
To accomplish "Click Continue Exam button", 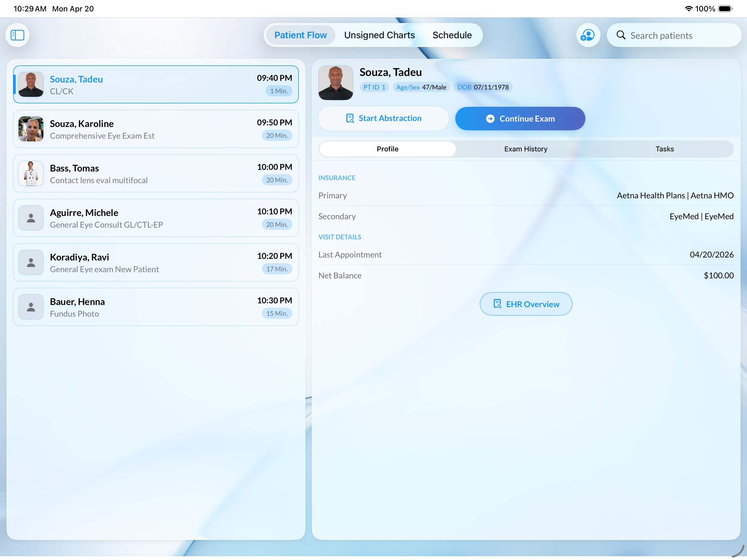I will [x=520, y=119].
